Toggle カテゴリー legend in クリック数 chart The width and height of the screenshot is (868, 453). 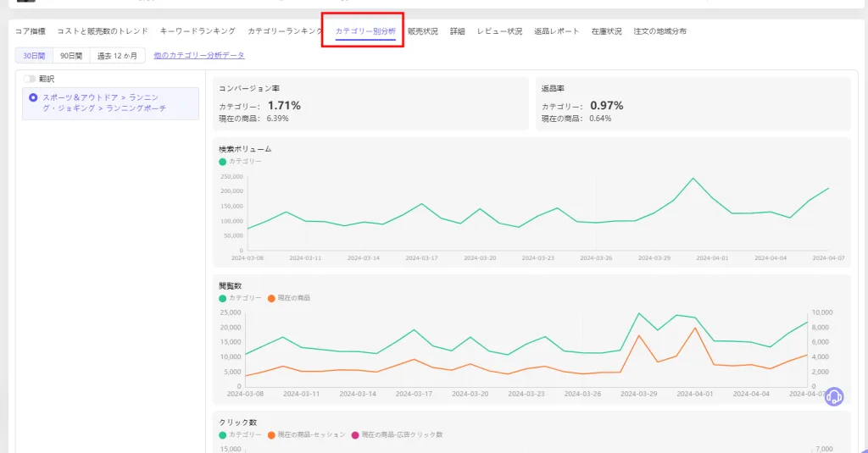pyautogui.click(x=240, y=435)
